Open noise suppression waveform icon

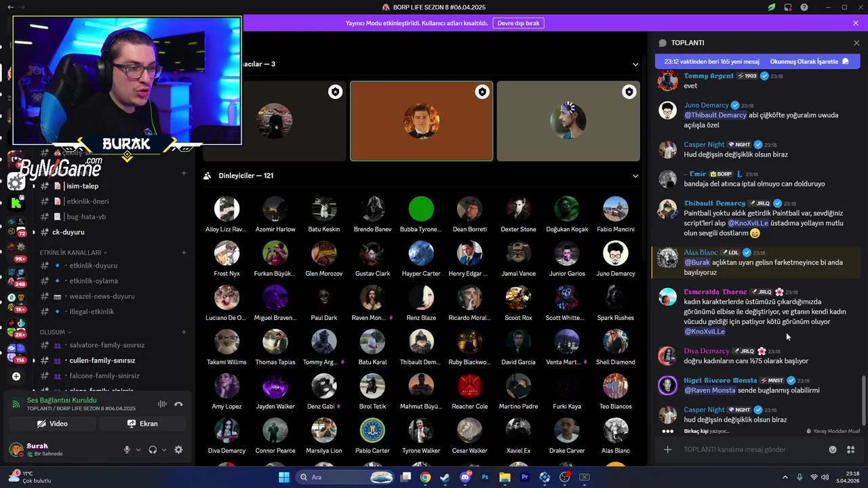click(x=162, y=404)
